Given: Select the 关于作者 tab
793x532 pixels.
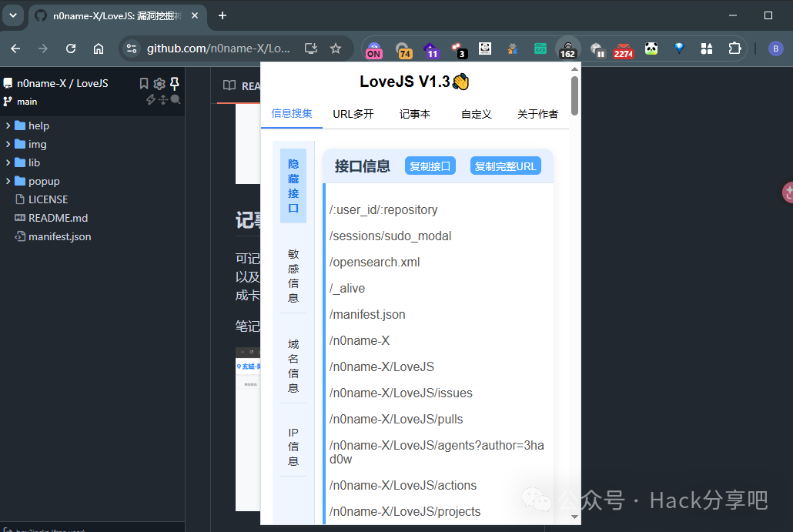Looking at the screenshot, I should point(537,114).
